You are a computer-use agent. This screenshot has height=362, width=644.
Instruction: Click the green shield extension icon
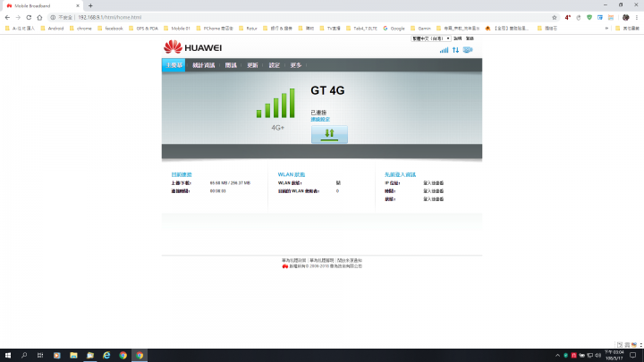(589, 17)
